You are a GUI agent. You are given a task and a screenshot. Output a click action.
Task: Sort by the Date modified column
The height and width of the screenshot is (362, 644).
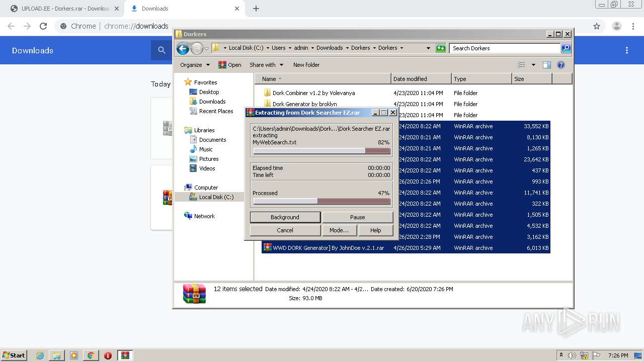[421, 79]
